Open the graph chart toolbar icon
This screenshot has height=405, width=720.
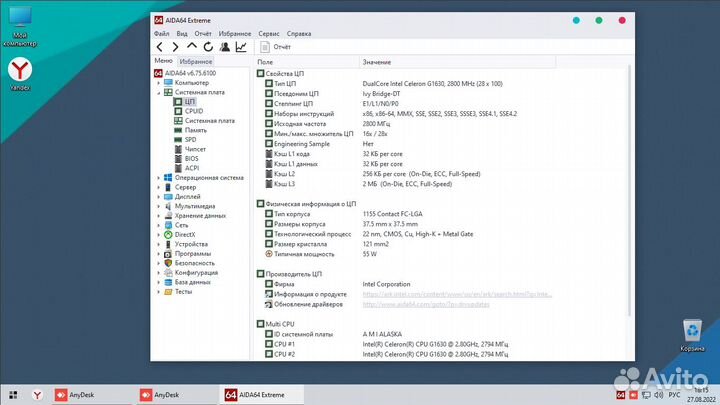240,46
